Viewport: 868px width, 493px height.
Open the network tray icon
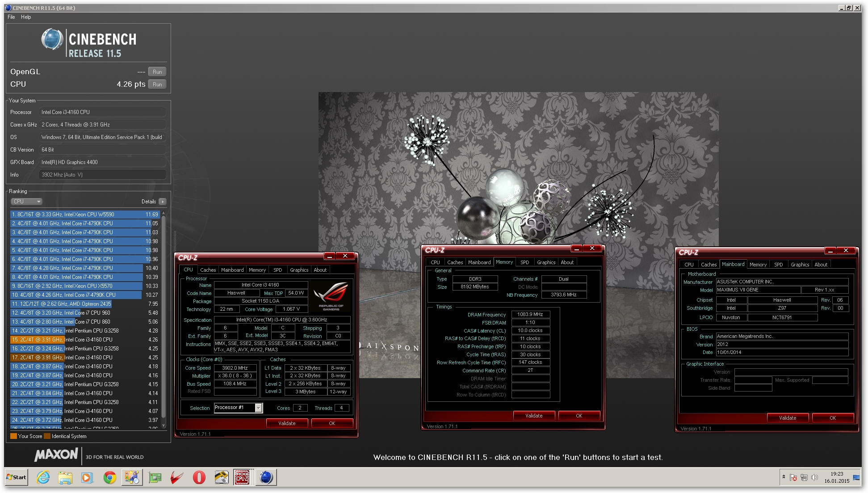click(x=804, y=477)
